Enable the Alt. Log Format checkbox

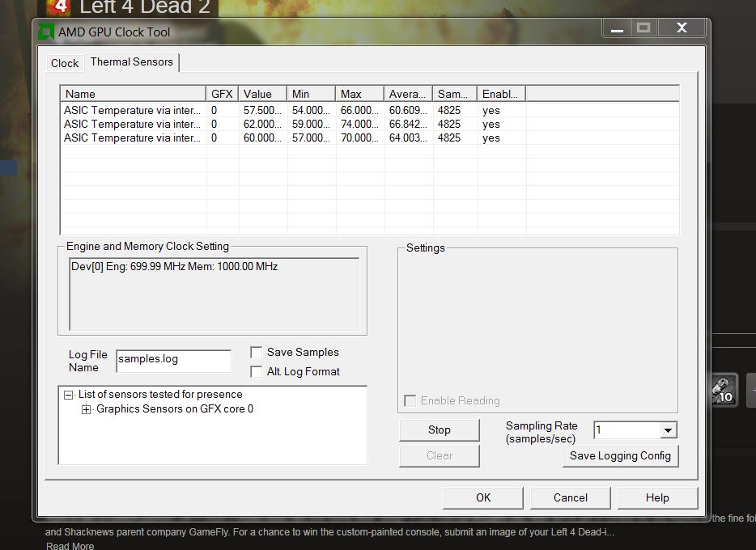257,372
